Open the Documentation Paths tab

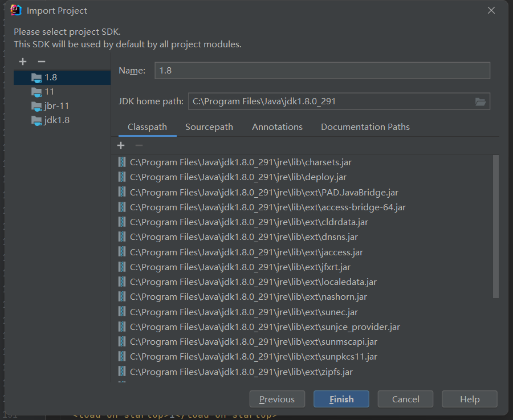tap(365, 127)
